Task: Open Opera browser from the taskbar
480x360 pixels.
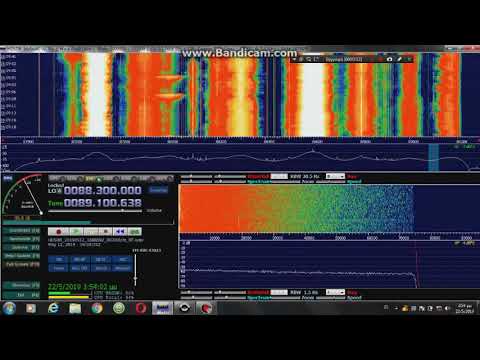Action: (x=141, y=308)
